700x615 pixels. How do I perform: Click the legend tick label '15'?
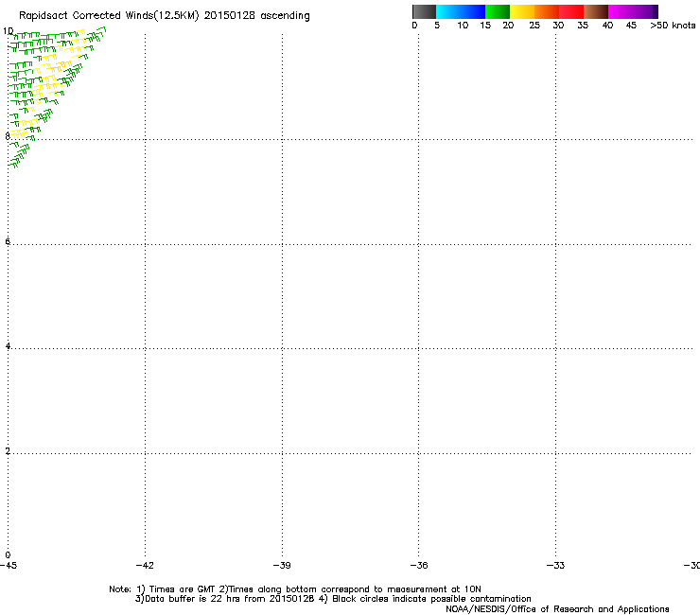tap(485, 26)
